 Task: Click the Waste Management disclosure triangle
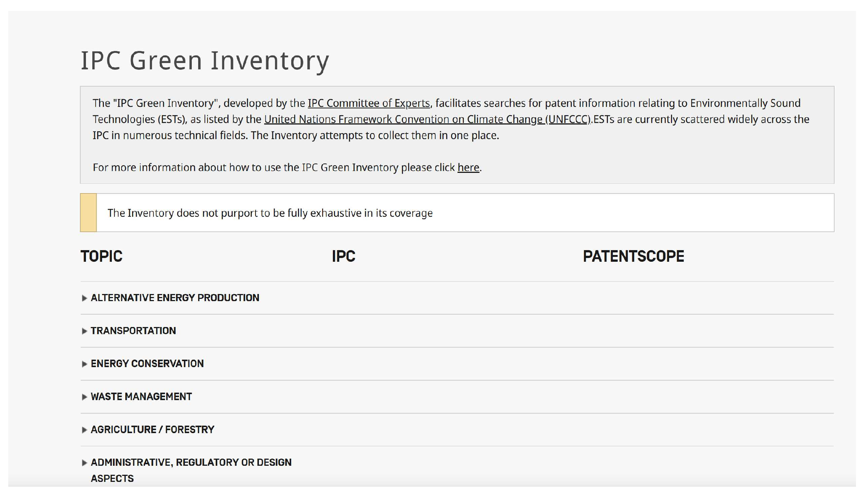coord(84,397)
